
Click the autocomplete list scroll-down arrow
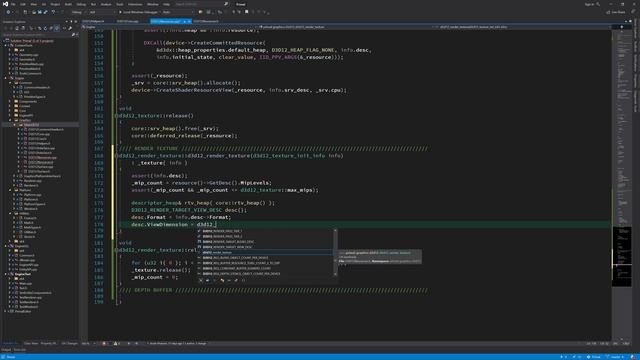pos(336,274)
